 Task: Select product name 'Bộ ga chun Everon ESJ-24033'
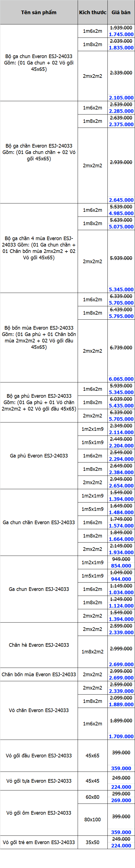pyautogui.click(x=39, y=56)
